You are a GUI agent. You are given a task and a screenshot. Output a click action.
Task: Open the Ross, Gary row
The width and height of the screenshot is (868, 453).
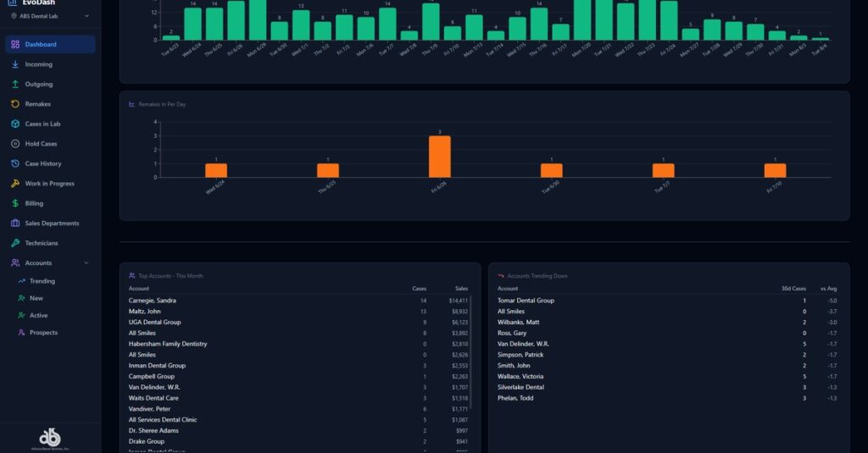(x=668, y=333)
